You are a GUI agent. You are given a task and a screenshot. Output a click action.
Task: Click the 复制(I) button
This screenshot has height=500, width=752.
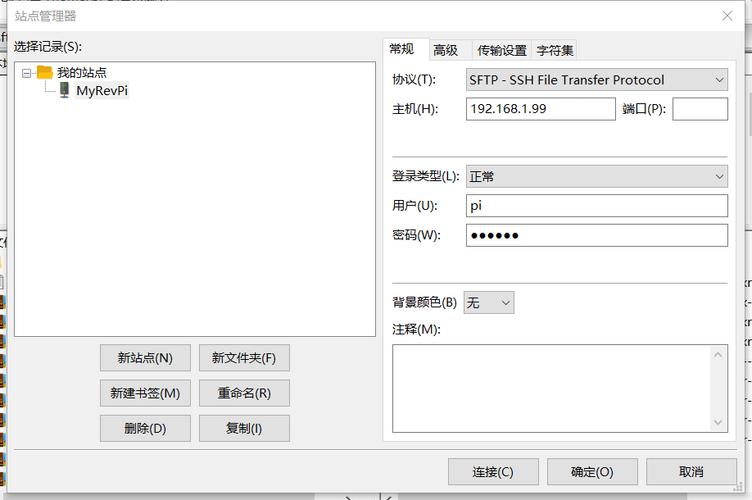pos(244,428)
